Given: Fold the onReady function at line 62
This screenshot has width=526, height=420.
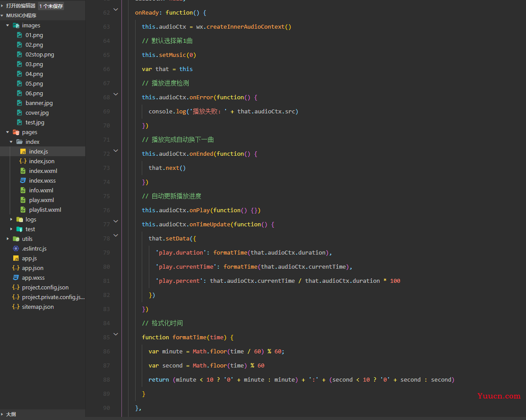Looking at the screenshot, I should (116, 9).
